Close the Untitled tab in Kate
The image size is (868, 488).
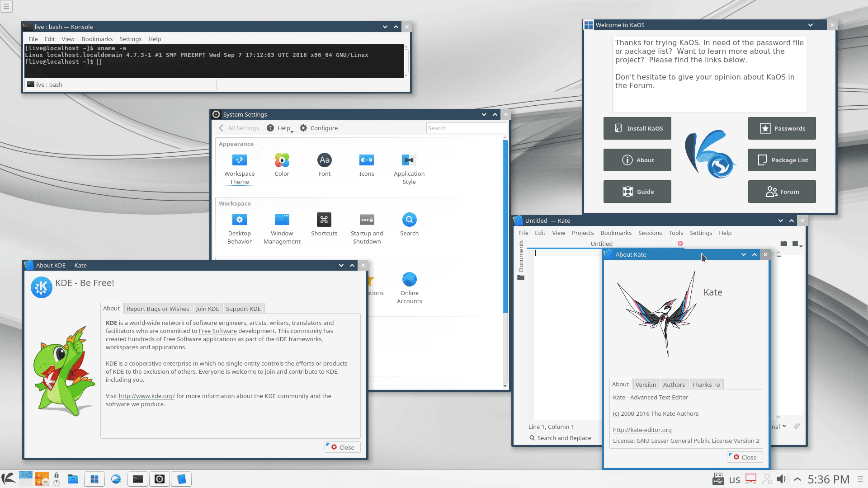tap(680, 244)
